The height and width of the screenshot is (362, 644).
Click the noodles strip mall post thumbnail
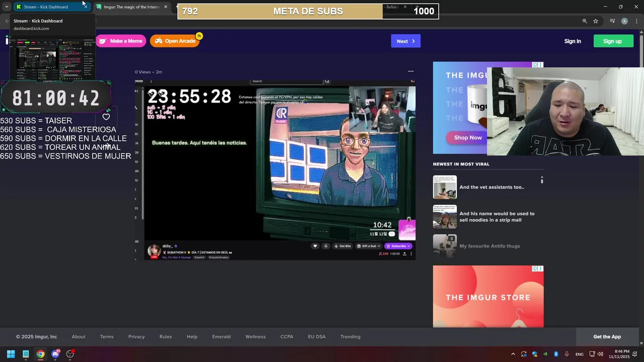[x=445, y=217]
